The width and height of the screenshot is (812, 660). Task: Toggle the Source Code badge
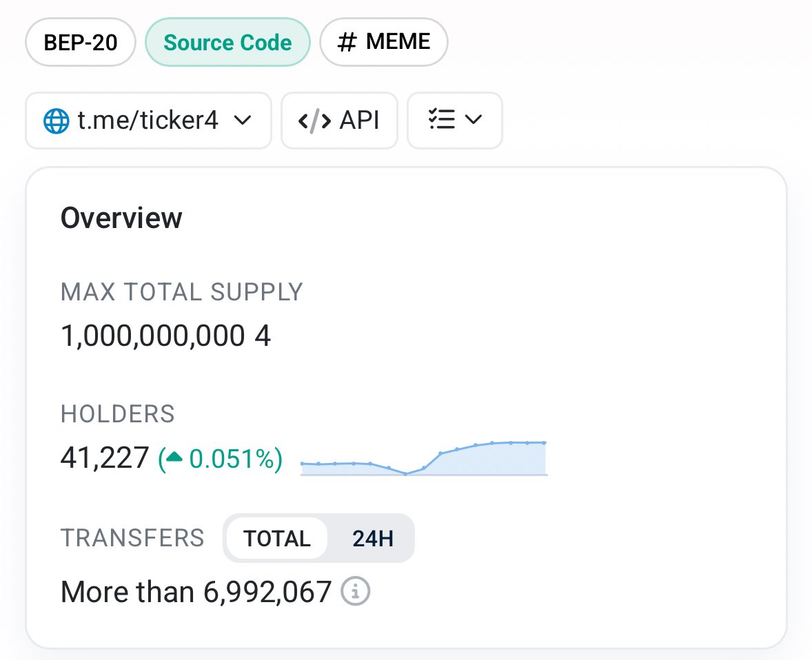[x=227, y=41]
